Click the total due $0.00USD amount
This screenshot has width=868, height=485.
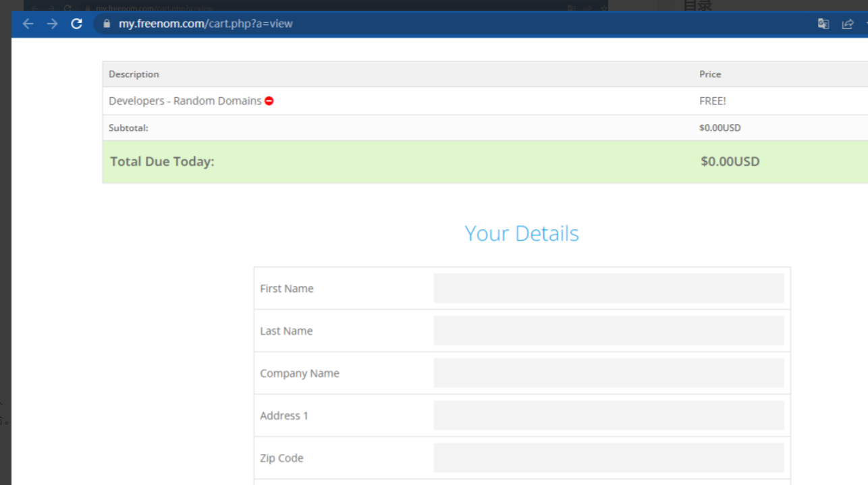click(x=730, y=161)
